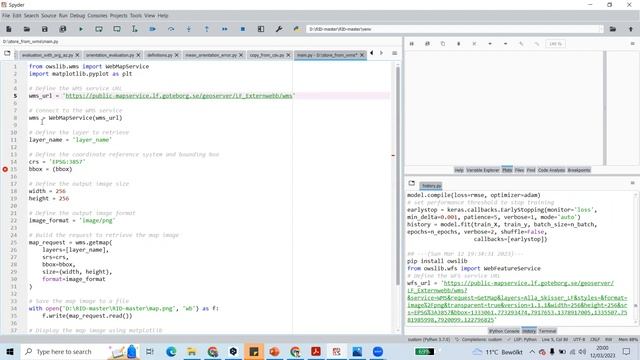The image size is (640, 360).
Task: Run the file with the play icon
Action: tap(81, 29)
